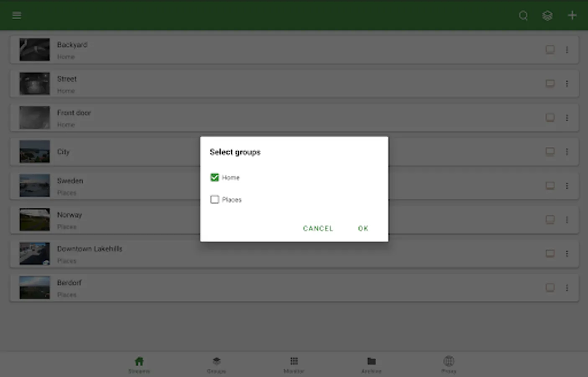Switch to the Archive tab
The height and width of the screenshot is (377, 588).
pos(371,365)
